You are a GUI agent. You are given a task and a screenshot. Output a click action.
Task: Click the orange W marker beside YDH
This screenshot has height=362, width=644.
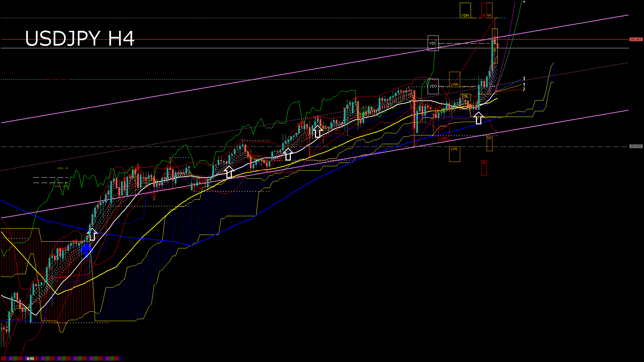[x=489, y=10]
